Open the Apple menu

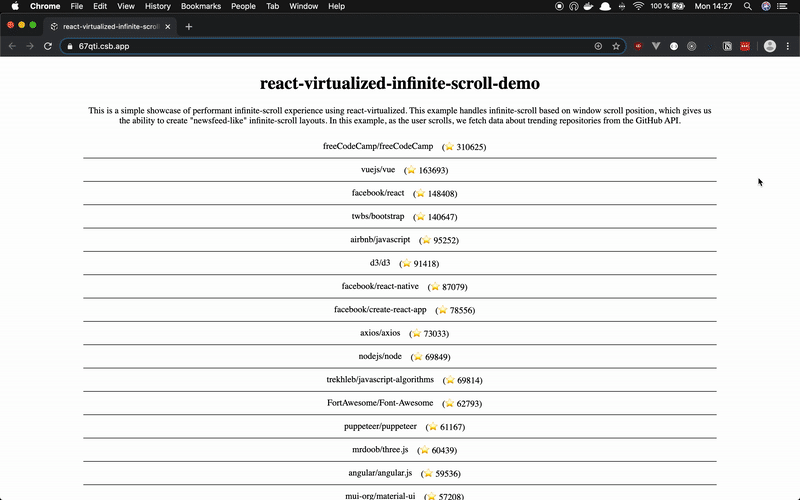(x=15, y=6)
